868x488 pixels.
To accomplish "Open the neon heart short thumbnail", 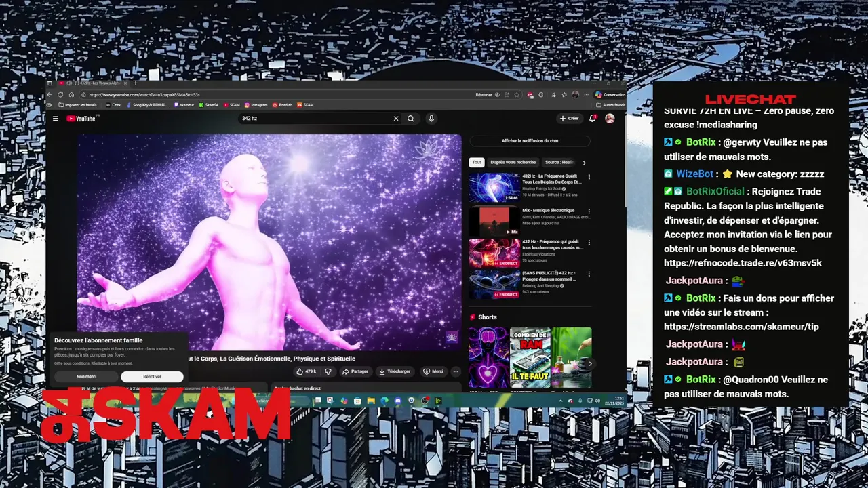I will pos(488,358).
